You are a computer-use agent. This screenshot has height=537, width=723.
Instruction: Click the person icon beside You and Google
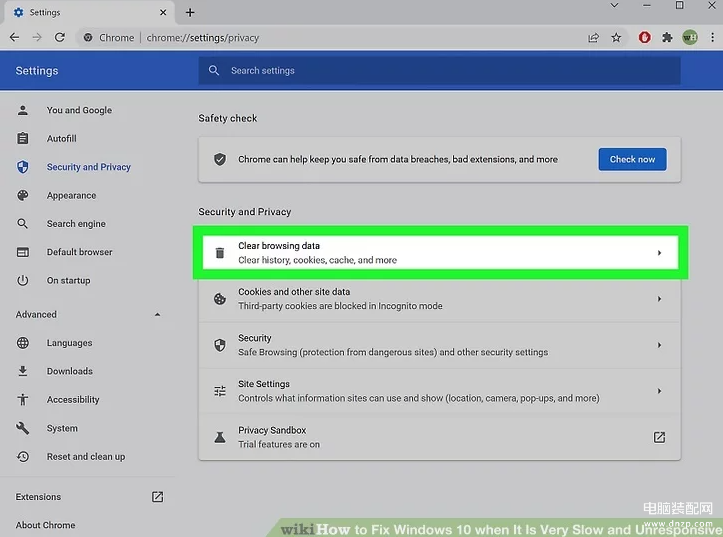[23, 110]
